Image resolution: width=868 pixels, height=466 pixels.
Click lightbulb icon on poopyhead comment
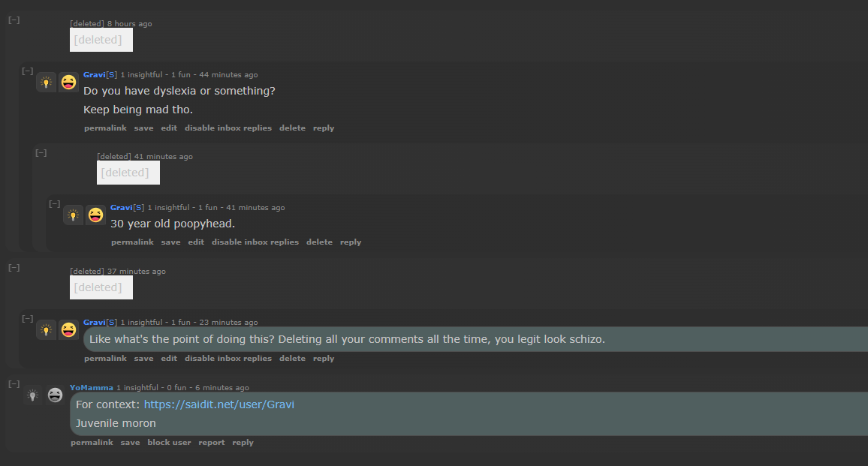click(x=73, y=215)
